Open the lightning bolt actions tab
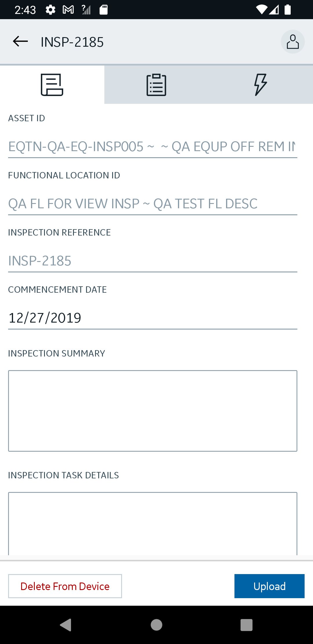This screenshot has width=313, height=644. (x=261, y=85)
